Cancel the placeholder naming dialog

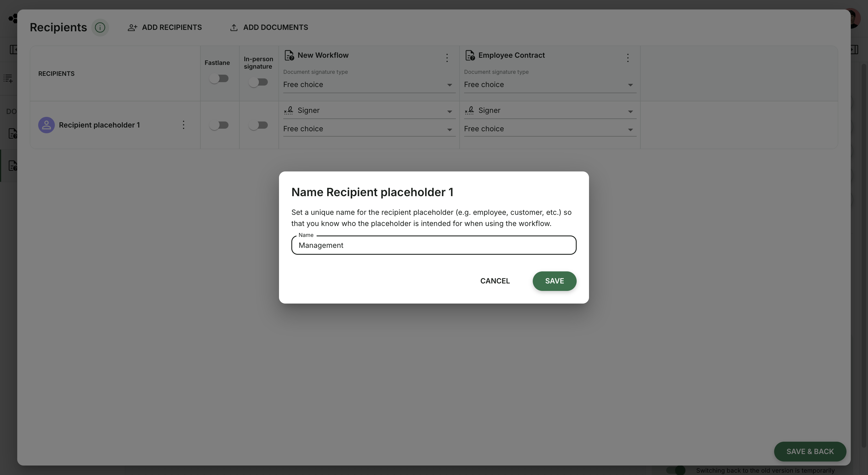[x=495, y=281]
